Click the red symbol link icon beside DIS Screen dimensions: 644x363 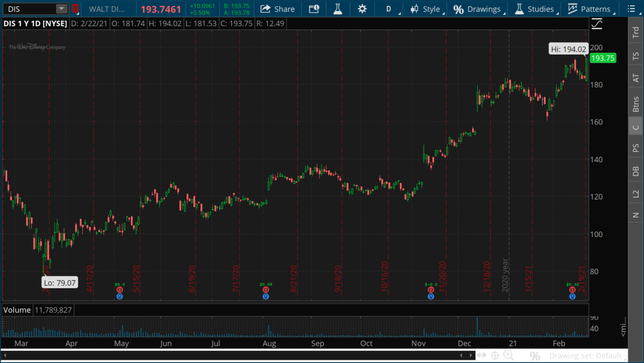[x=75, y=9]
